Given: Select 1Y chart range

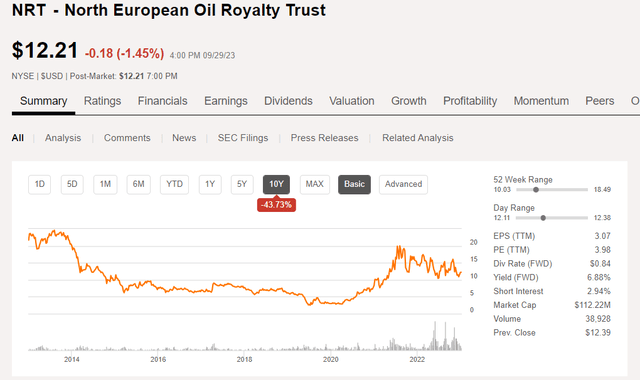Looking at the screenshot, I should click(x=210, y=184).
